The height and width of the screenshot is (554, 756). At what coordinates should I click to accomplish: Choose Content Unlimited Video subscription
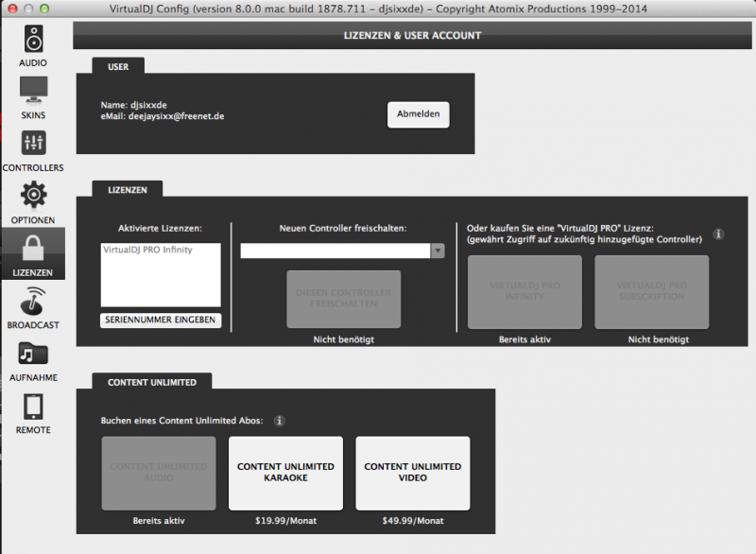[413, 473]
